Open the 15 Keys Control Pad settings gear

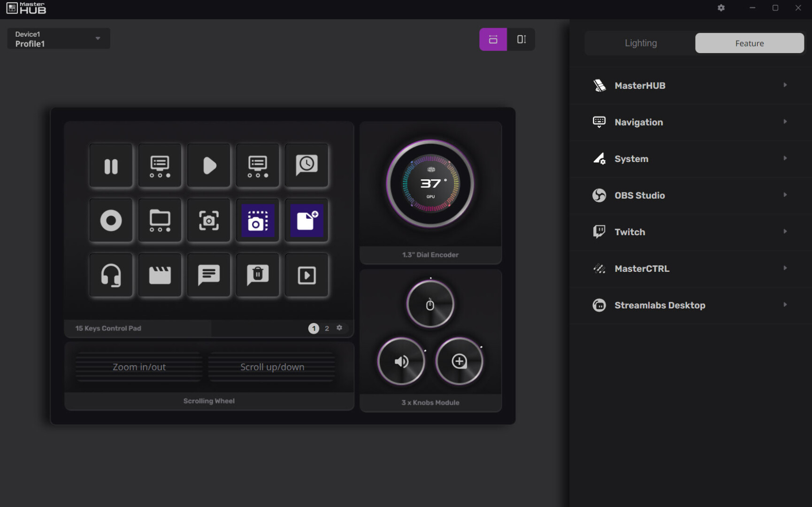[x=339, y=328]
